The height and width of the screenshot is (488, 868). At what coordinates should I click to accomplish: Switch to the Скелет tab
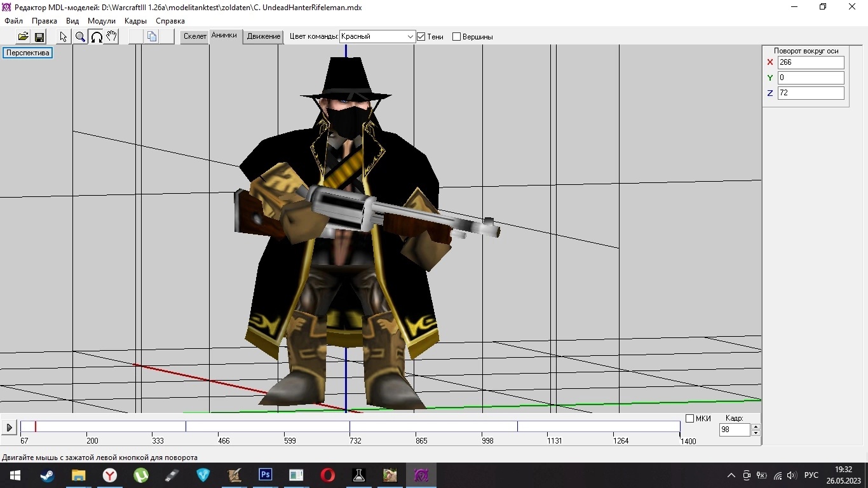(195, 37)
